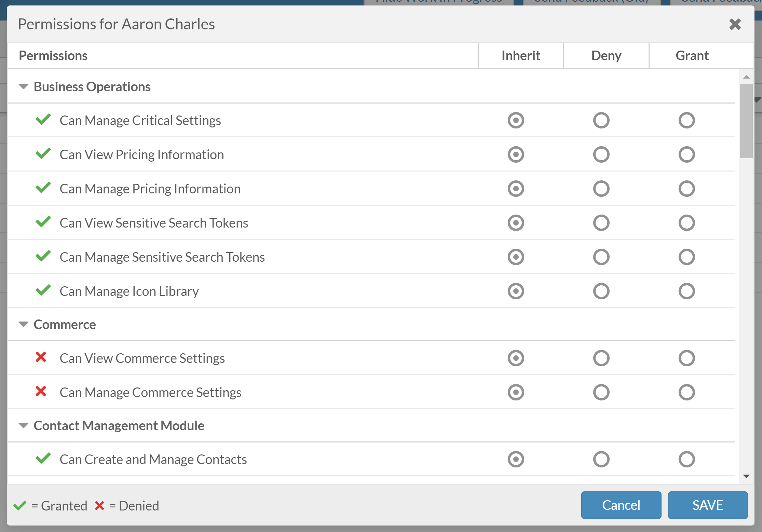Screen dimensions: 762x532
Task: Click the Cancel button
Action: coord(621,505)
